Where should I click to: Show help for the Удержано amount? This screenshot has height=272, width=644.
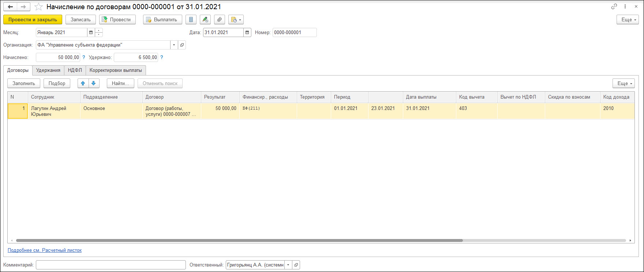coord(162,58)
